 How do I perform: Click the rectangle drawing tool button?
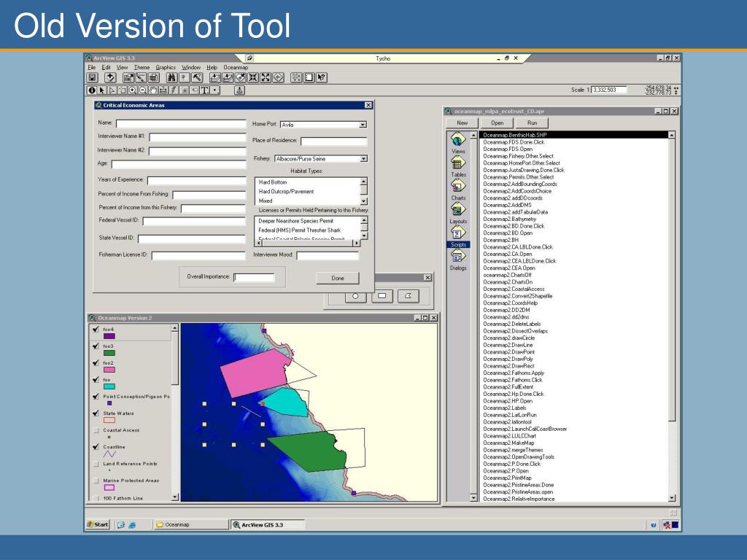point(382,296)
